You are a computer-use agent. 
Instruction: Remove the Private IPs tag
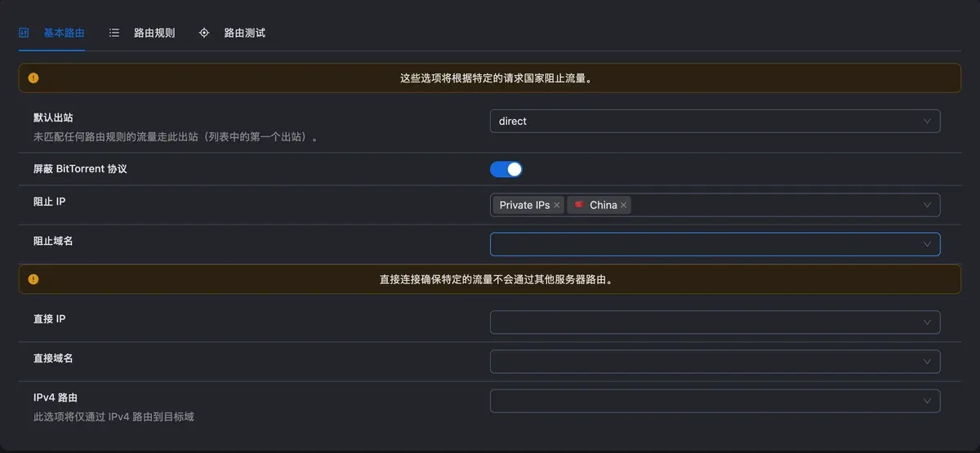(x=557, y=206)
